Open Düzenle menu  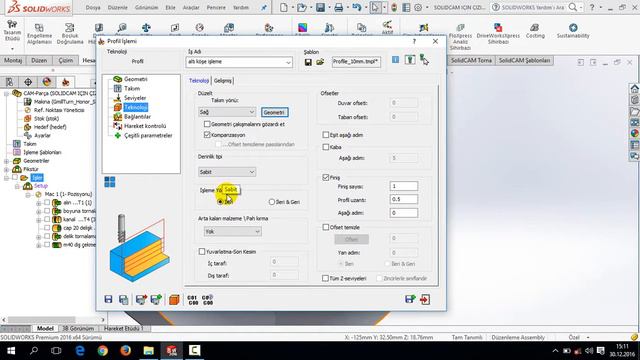118,8
